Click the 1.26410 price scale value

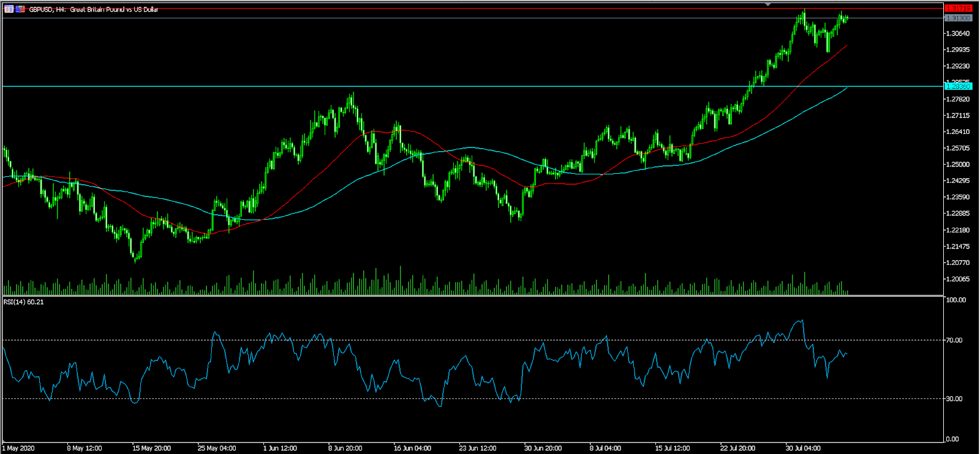[958, 132]
